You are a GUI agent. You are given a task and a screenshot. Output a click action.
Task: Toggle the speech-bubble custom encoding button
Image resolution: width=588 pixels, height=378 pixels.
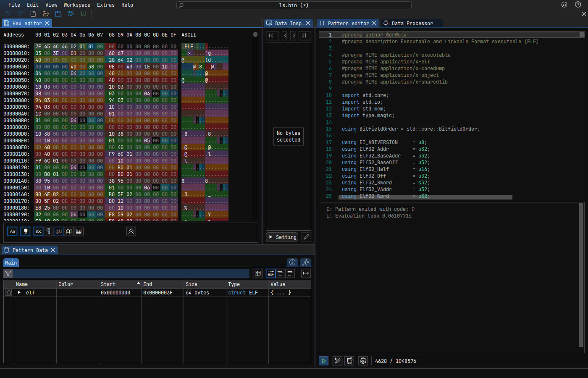point(58,231)
